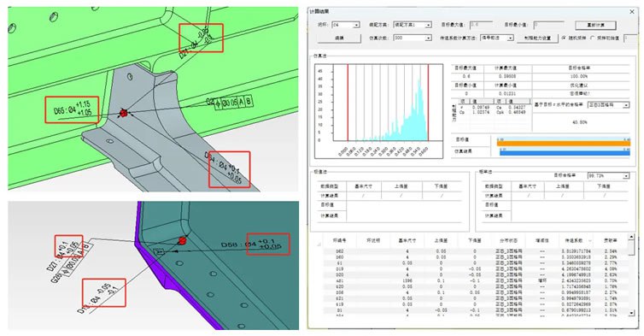Viewport: 644px width, 336px height.
Task: Select the second sampling radio button
Action: (593, 38)
